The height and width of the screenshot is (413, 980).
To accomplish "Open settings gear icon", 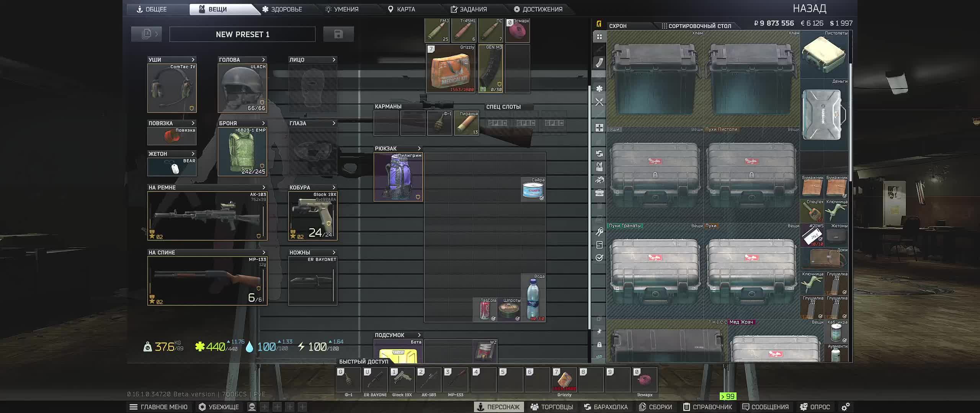I will [846, 407].
